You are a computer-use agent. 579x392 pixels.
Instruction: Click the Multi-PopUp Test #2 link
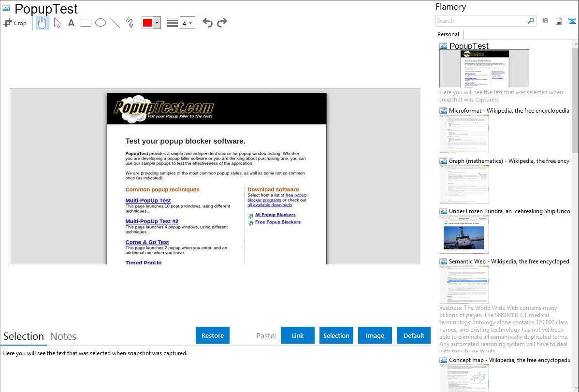pyautogui.click(x=152, y=221)
